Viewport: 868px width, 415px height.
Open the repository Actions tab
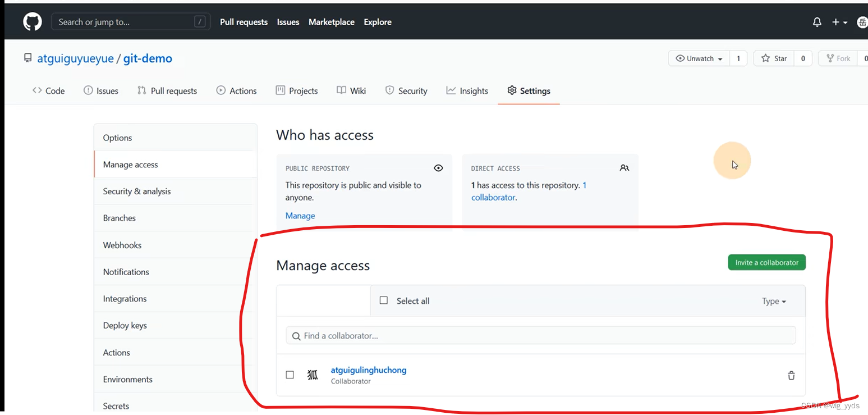click(236, 90)
